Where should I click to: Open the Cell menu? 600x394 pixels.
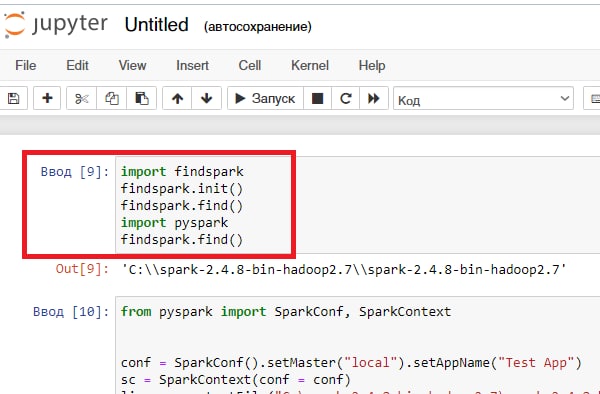250,65
